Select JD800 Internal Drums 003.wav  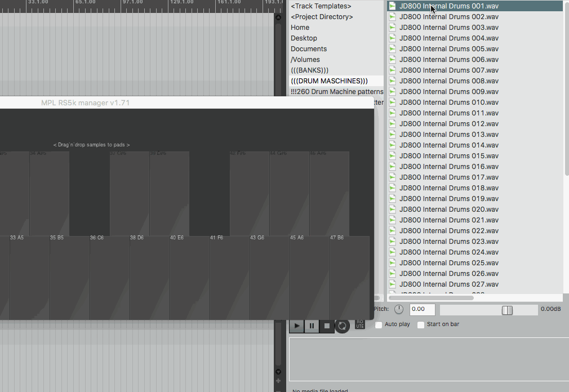[475, 28]
